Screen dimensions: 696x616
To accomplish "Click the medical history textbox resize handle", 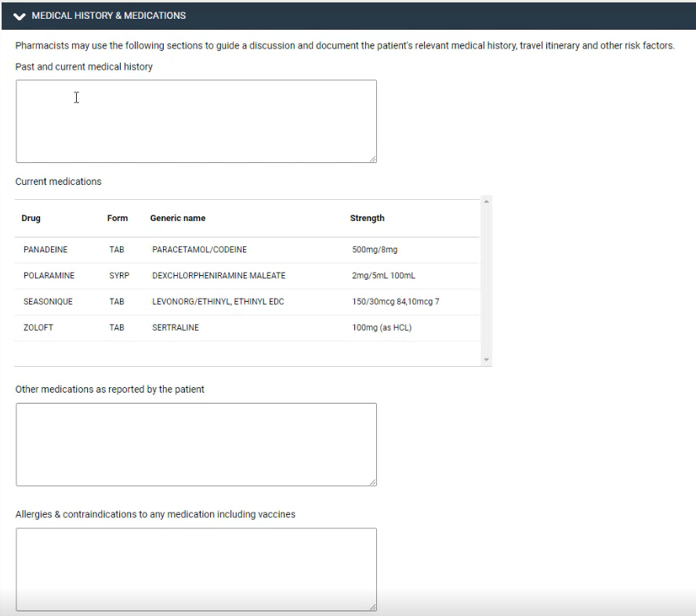I will 373,159.
